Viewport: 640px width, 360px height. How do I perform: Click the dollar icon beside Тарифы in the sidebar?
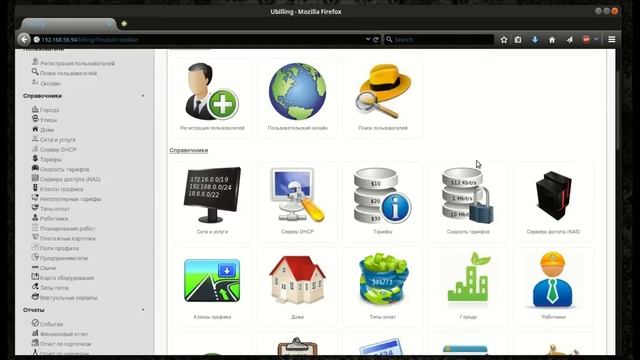35,158
